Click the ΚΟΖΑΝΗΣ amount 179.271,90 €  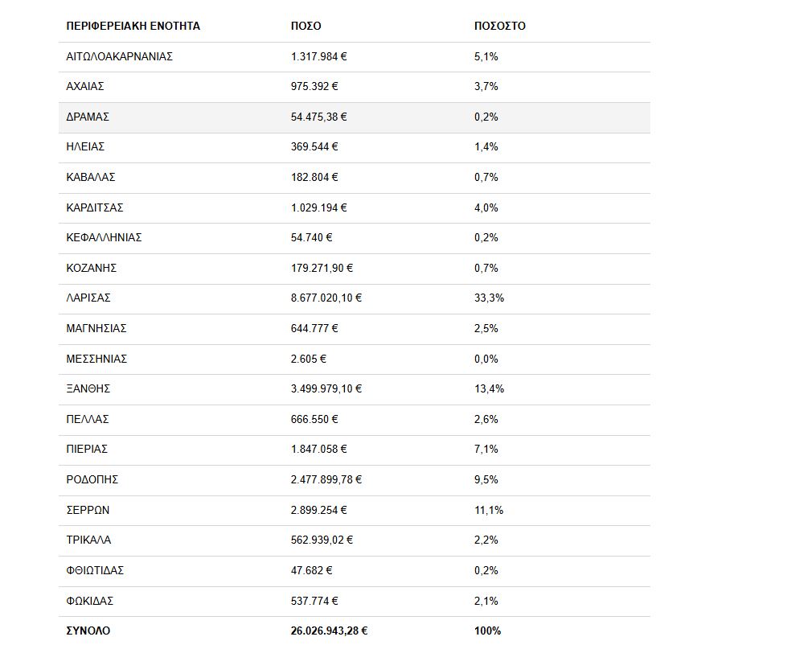322,268
